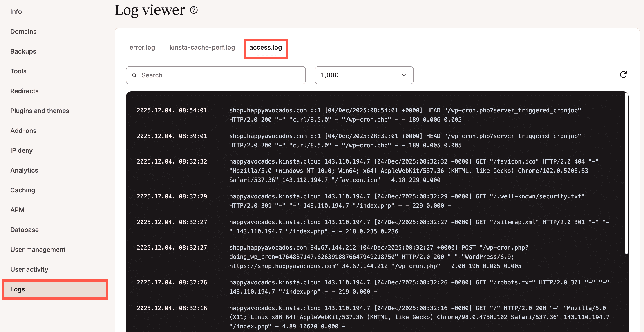This screenshot has height=332, width=644.
Task: Click the magnifier icon in the search bar
Action: 135,75
